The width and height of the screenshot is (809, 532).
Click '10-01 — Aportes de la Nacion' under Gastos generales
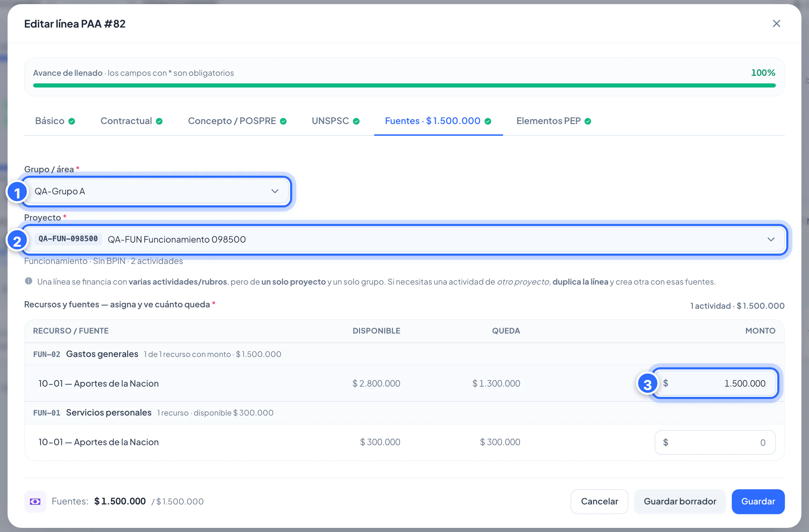tap(99, 383)
